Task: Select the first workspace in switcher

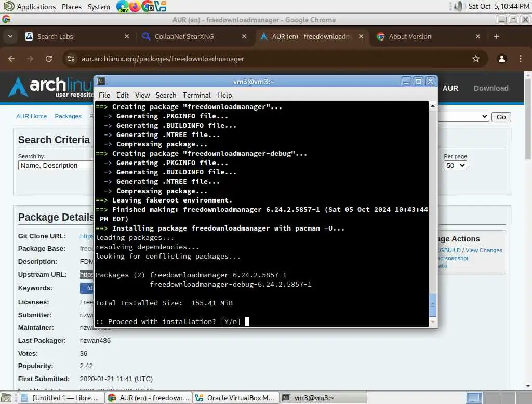Action: 474,398
